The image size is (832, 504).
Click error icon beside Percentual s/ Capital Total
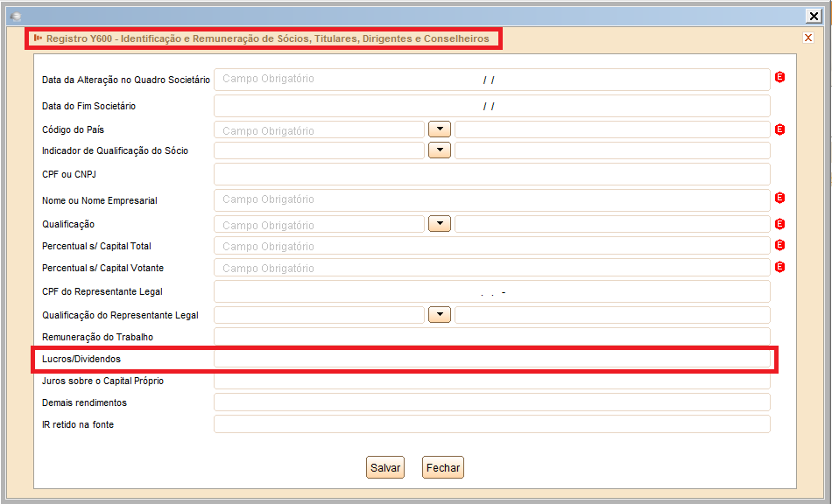[x=779, y=245]
